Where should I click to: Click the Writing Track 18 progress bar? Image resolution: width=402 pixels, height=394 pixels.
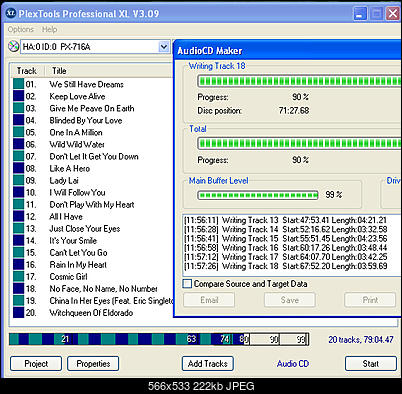click(299, 81)
